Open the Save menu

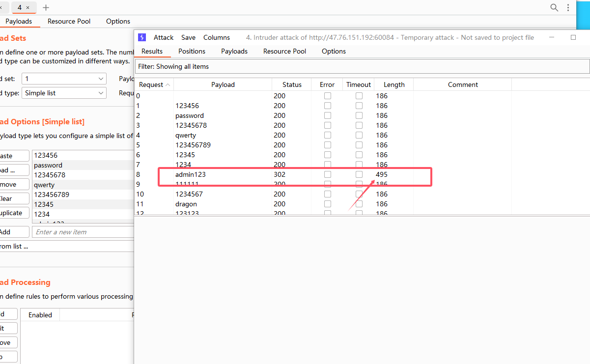[188, 37]
